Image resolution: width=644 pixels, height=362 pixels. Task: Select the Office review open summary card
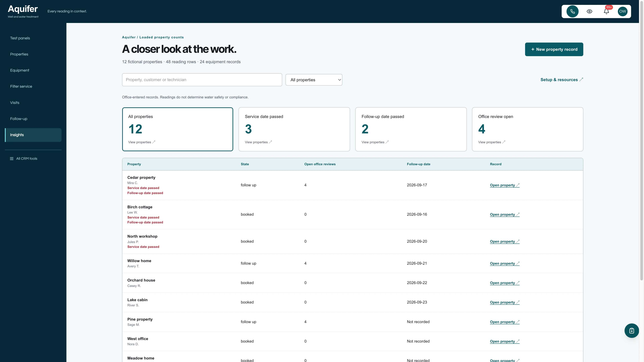tap(527, 129)
